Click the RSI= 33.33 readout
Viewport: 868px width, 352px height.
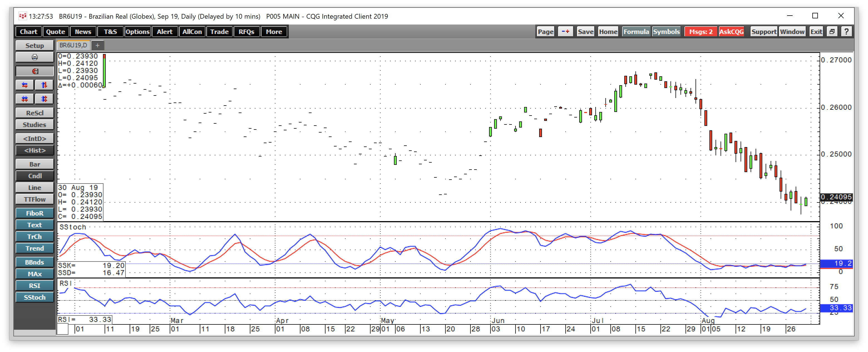(x=84, y=319)
